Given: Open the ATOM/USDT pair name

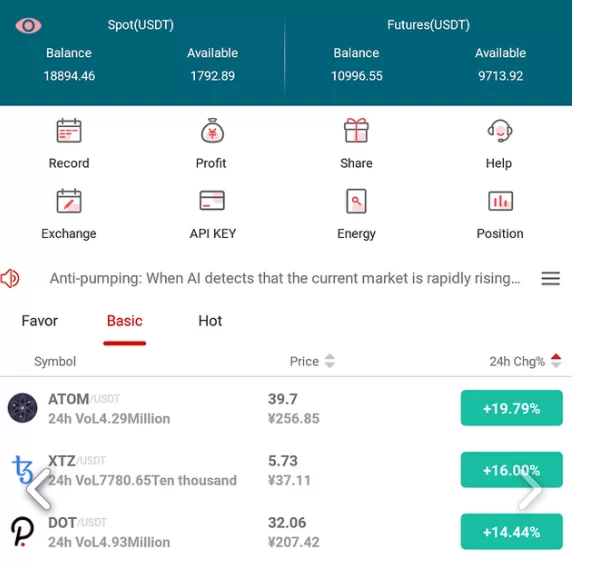Looking at the screenshot, I should pyautogui.click(x=83, y=399).
